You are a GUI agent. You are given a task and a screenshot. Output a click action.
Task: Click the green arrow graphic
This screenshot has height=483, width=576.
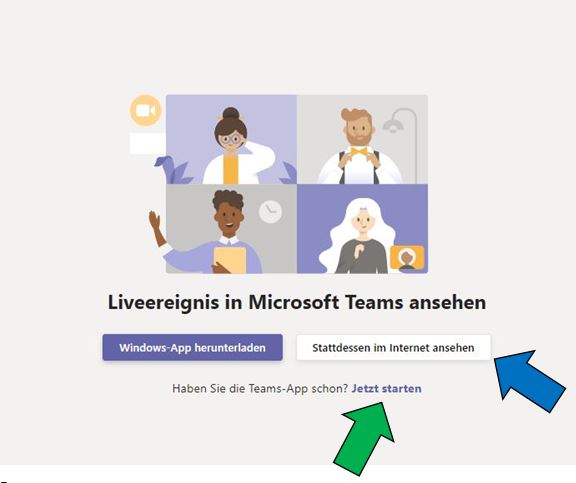(x=364, y=438)
